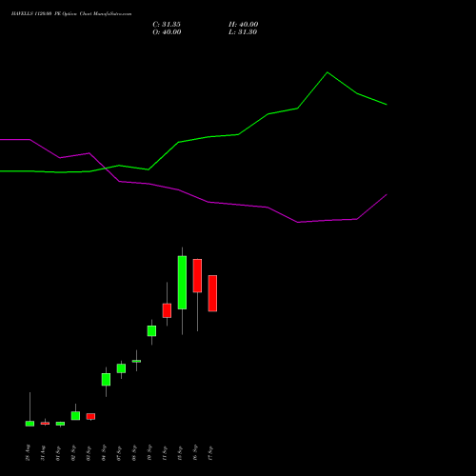476x476 pixels.
Task: Click the 02 Sep date label
Action: tap(73, 452)
